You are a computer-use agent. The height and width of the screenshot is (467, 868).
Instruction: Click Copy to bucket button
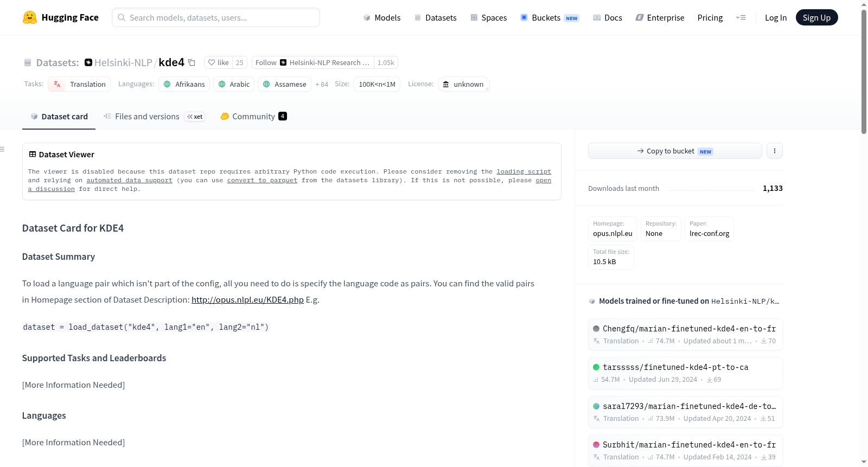675,151
